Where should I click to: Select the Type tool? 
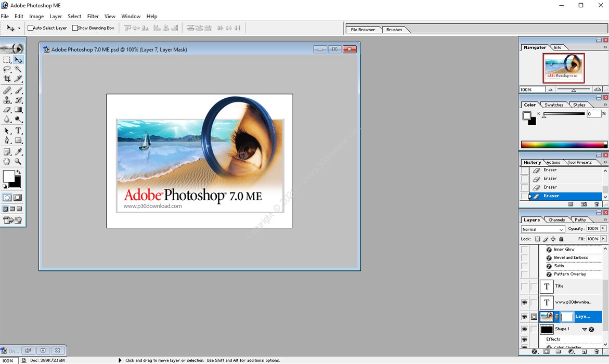(18, 131)
